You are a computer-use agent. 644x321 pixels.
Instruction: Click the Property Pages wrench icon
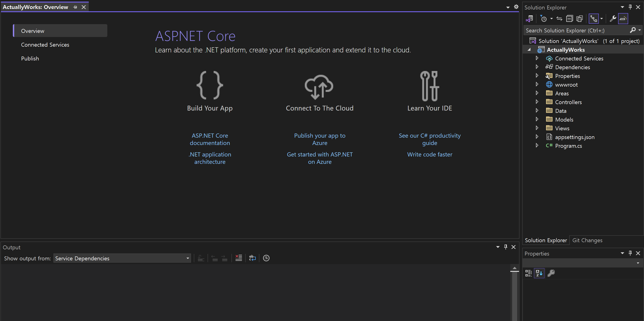point(551,273)
